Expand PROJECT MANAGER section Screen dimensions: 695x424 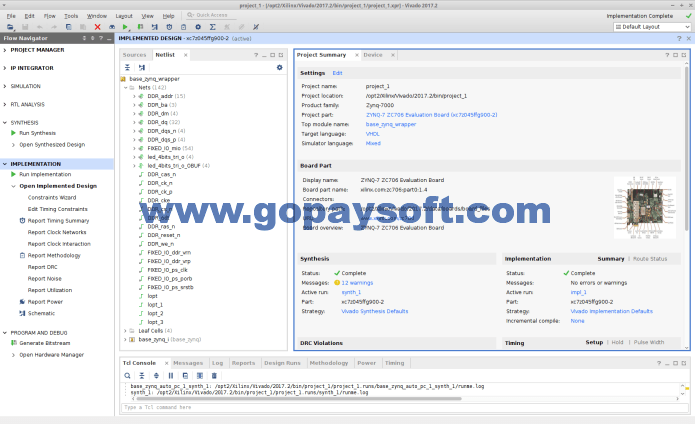5,50
